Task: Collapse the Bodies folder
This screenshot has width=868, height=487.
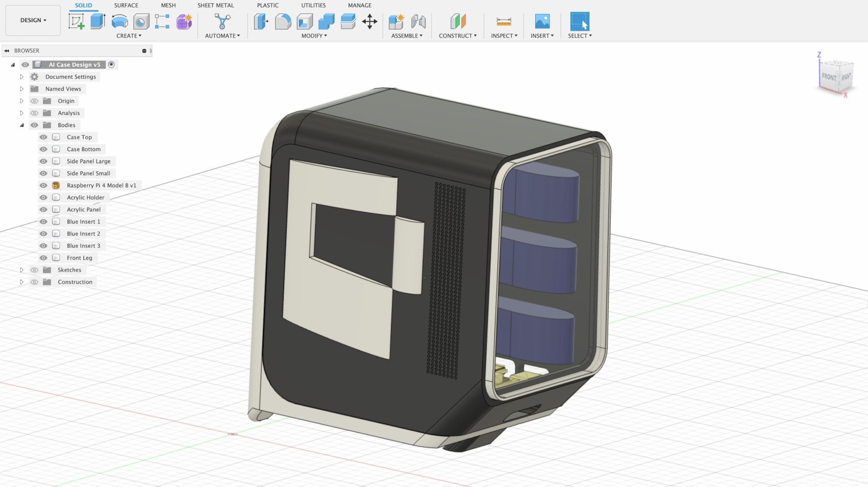Action: [x=21, y=125]
